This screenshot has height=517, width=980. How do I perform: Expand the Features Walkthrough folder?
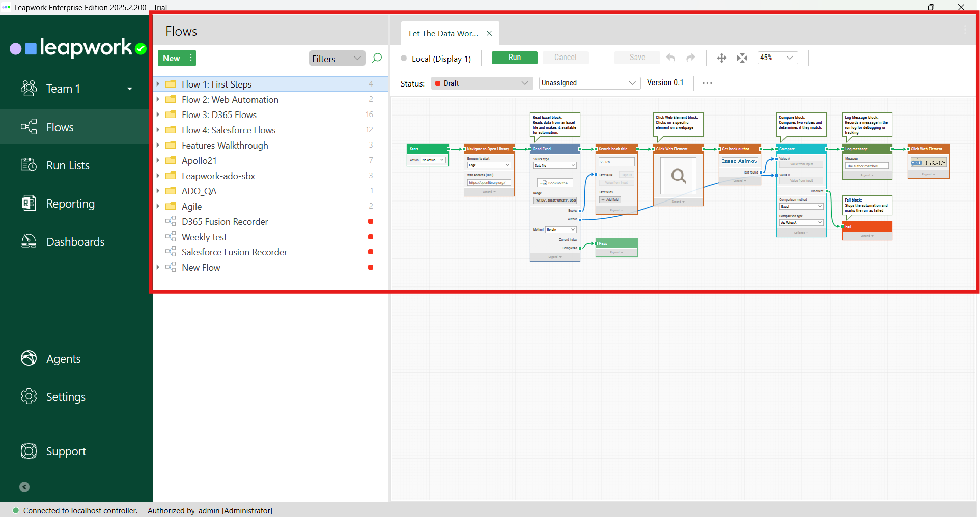pyautogui.click(x=158, y=145)
